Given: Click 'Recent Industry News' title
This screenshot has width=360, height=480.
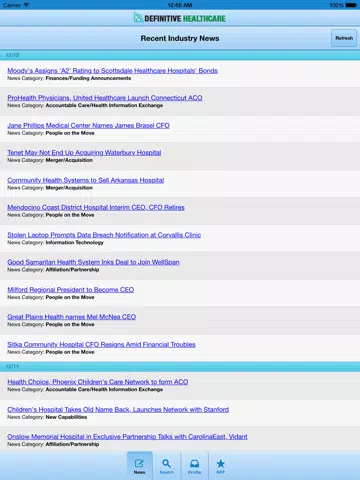Looking at the screenshot, I should [x=180, y=38].
